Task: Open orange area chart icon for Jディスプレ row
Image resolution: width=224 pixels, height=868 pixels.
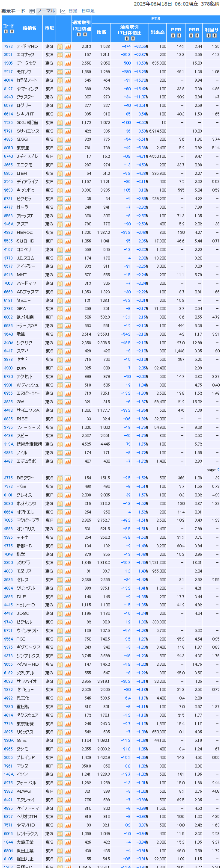Action: pyautogui.click(x=68, y=156)
